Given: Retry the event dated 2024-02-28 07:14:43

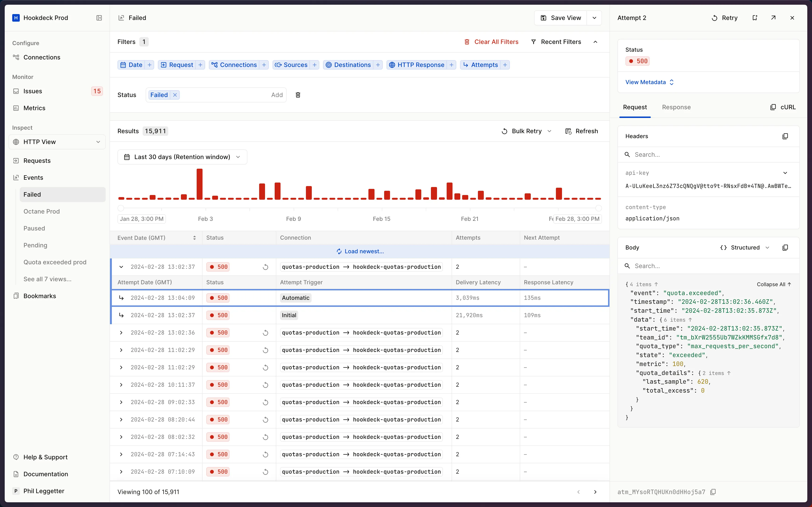Looking at the screenshot, I should (x=265, y=454).
